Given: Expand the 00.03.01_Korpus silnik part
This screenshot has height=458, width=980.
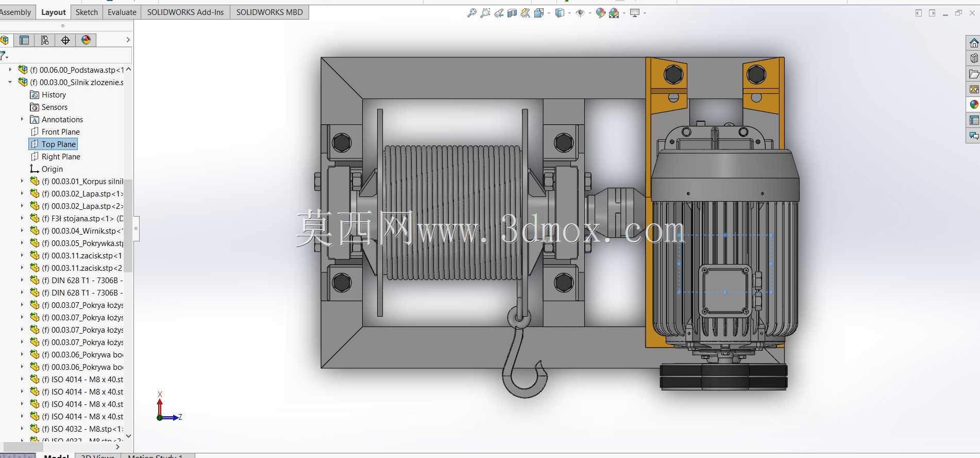Looking at the screenshot, I should (22, 181).
